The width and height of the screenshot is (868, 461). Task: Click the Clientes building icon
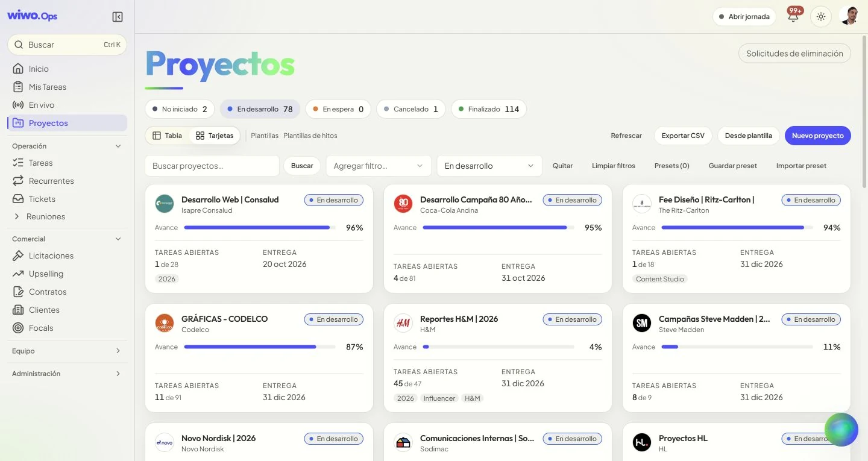[18, 310]
